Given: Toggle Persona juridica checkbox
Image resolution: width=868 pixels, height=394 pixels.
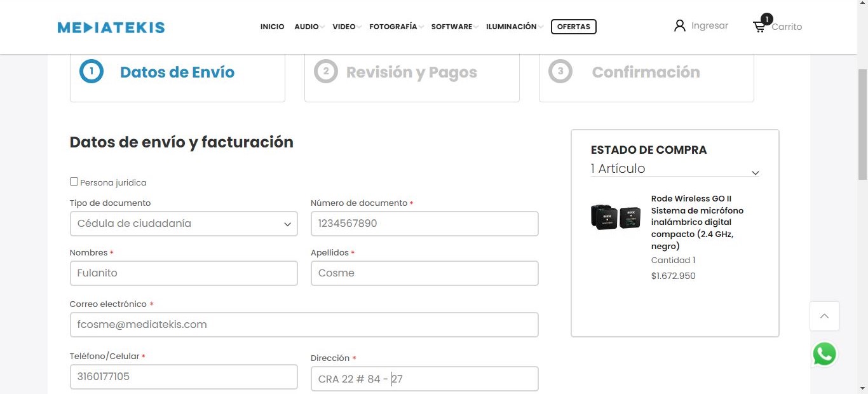Looking at the screenshot, I should [x=74, y=182].
